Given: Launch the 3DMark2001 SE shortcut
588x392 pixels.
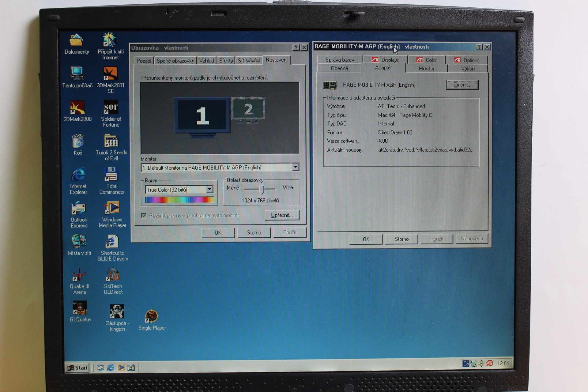Looking at the screenshot, I should coord(111,80).
